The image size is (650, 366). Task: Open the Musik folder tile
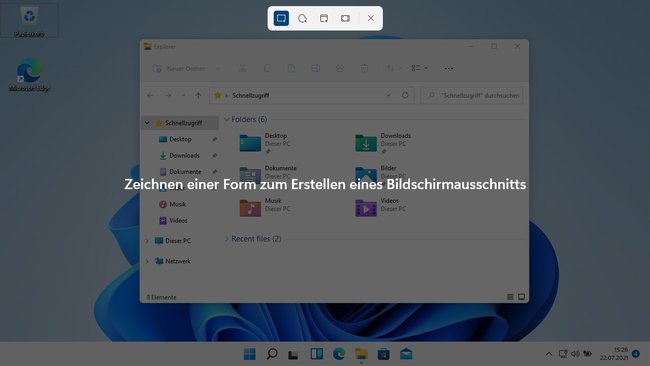click(265, 207)
